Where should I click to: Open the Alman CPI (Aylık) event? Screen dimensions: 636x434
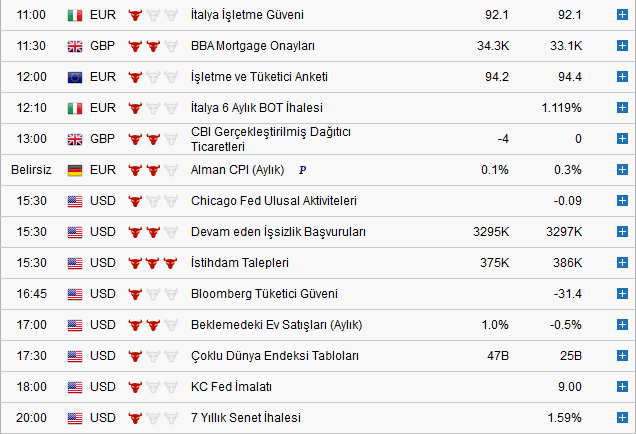pyautogui.click(x=238, y=170)
